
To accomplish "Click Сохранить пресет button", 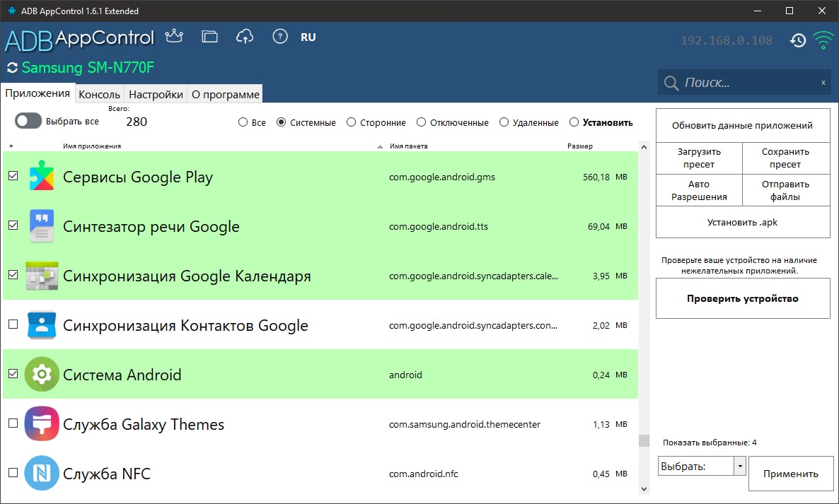I will tap(786, 158).
